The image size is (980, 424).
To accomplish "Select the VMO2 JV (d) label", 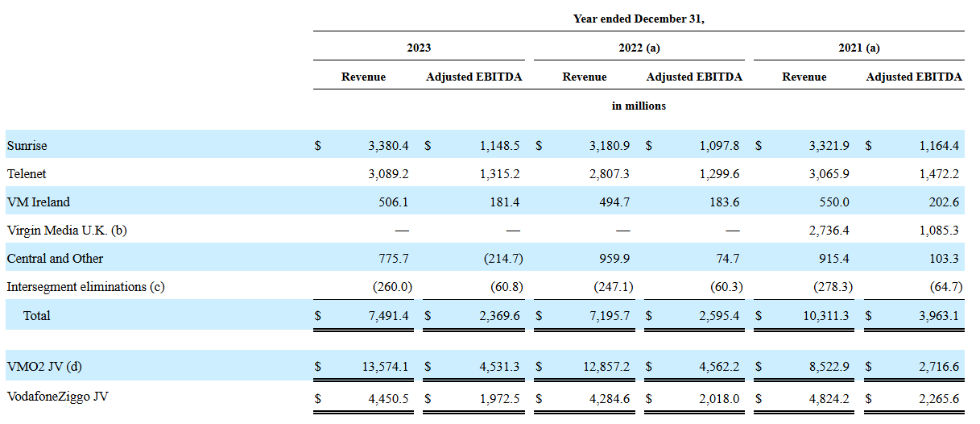I will 44,368.
